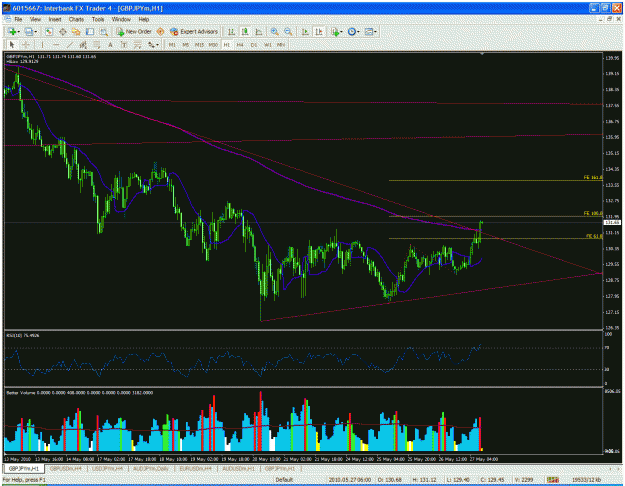625x486 pixels.
Task: Toggle the Expert Advisors button
Action: pyautogui.click(x=194, y=32)
